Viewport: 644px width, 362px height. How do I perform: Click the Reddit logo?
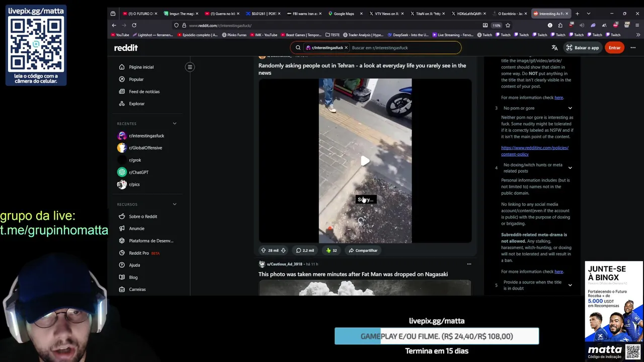click(126, 48)
